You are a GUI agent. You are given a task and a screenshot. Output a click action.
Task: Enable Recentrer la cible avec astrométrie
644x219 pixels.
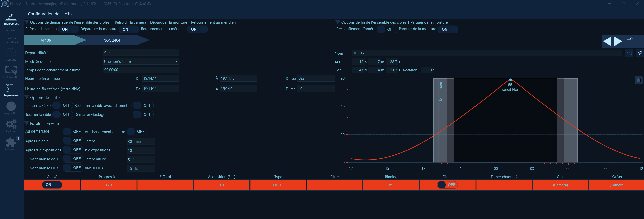[143, 105]
